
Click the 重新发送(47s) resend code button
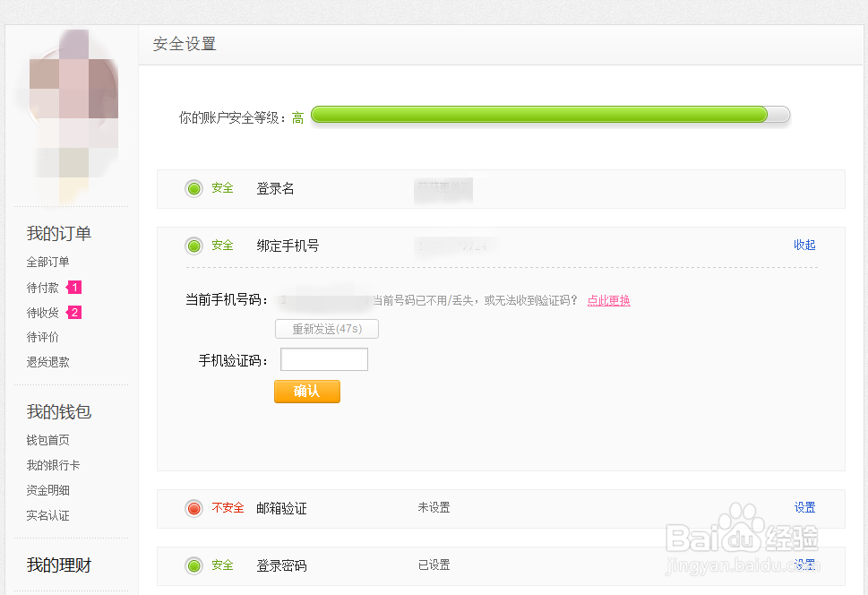pos(326,328)
